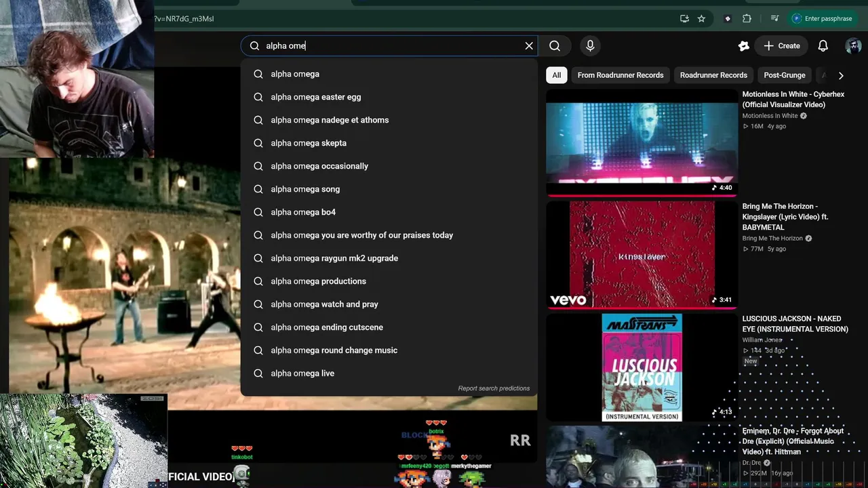Open the Chrome extensions puzzle icon
This screenshot has width=868, height=488.
tap(747, 19)
